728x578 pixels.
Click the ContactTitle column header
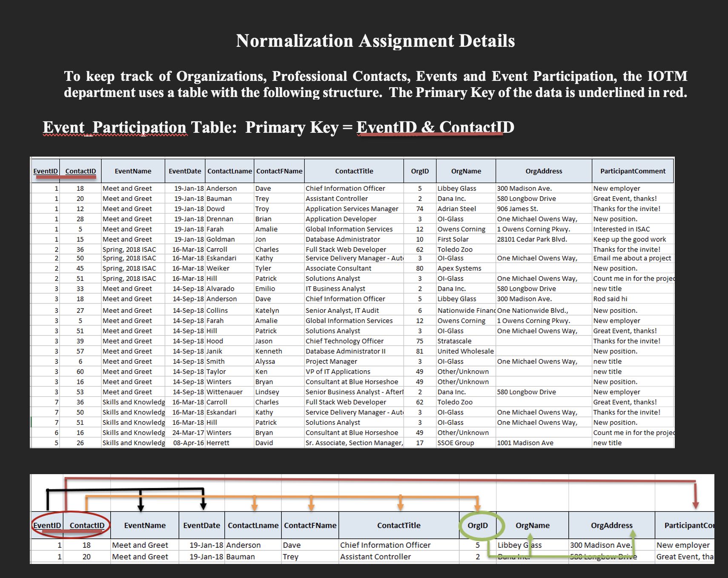354,171
